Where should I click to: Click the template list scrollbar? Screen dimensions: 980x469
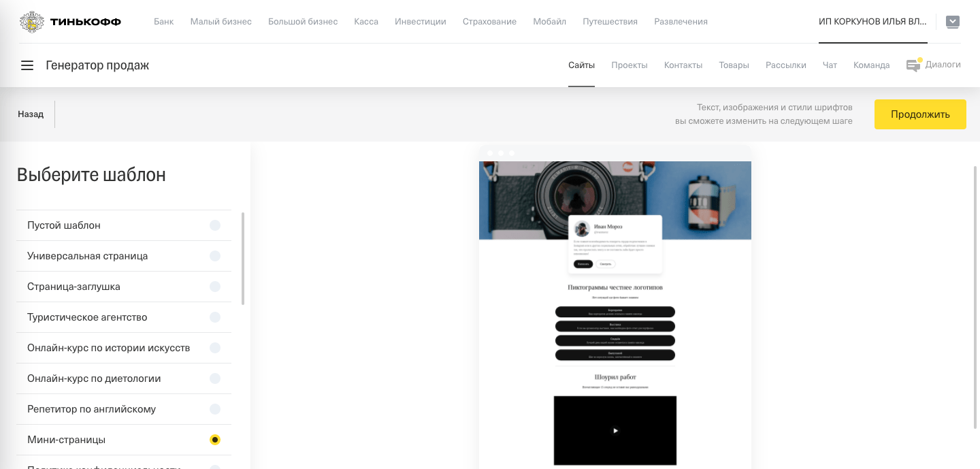tap(243, 259)
